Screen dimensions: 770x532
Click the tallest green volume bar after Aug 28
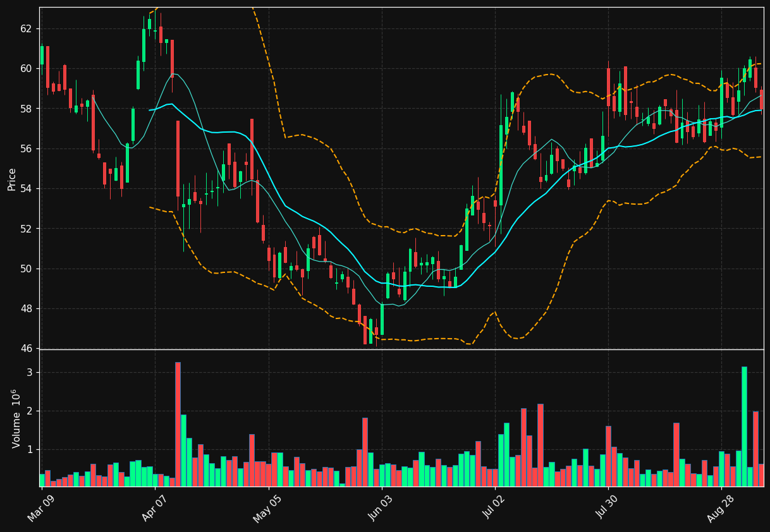(x=744, y=426)
